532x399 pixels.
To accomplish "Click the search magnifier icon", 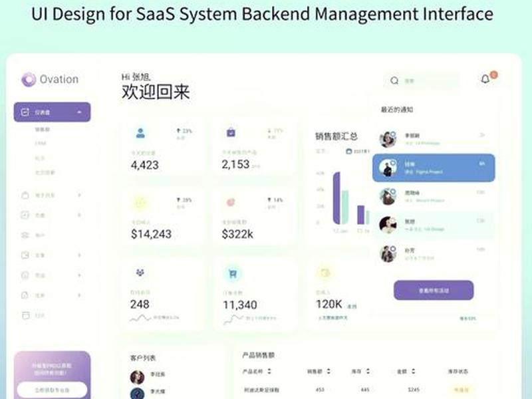I will coord(394,80).
